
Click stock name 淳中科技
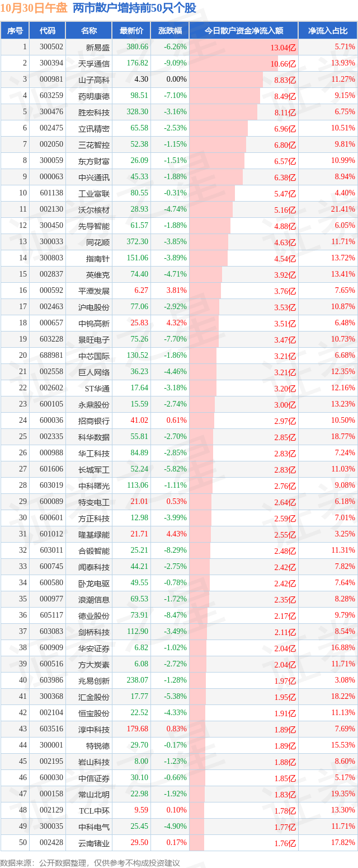point(94,730)
